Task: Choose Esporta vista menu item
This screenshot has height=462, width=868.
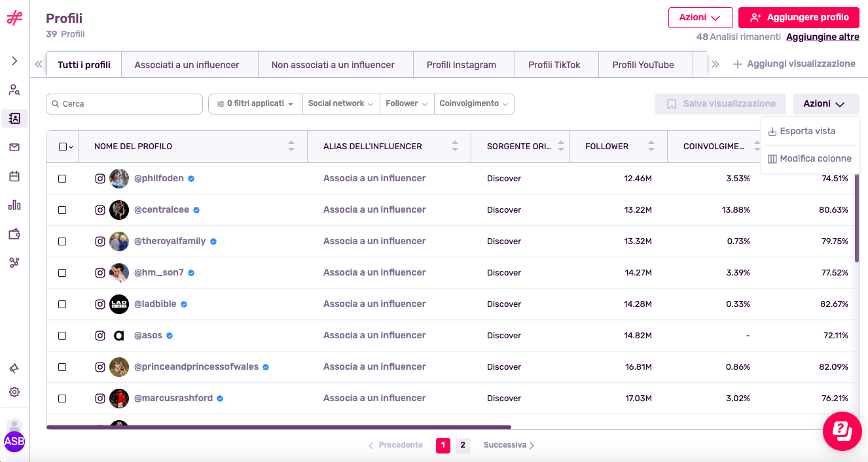Action: pyautogui.click(x=810, y=131)
